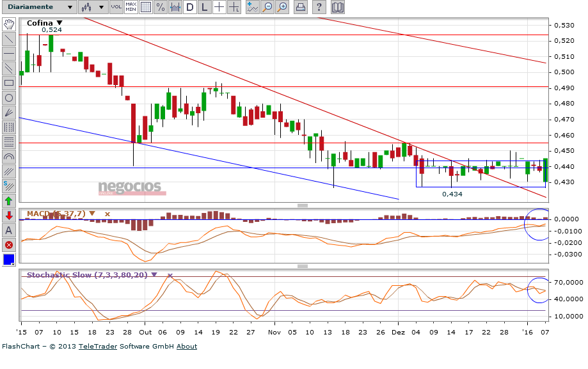Remove the Stochastic Slow indicator with x

click(x=170, y=275)
